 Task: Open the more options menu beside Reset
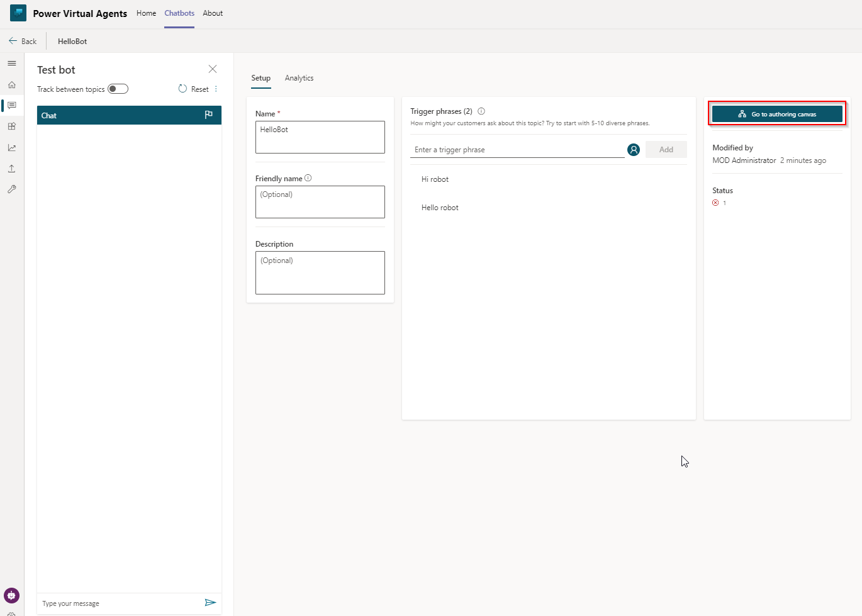click(216, 89)
